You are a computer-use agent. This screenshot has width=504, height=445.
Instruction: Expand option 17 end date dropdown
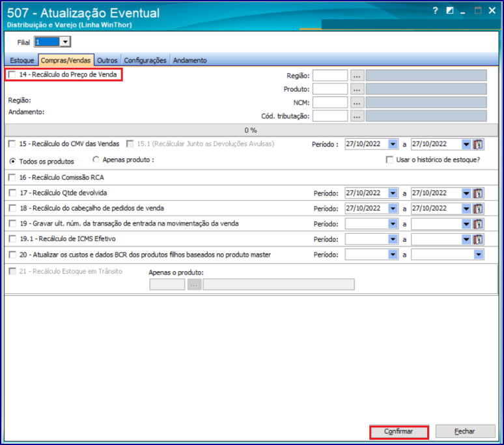[466, 194]
